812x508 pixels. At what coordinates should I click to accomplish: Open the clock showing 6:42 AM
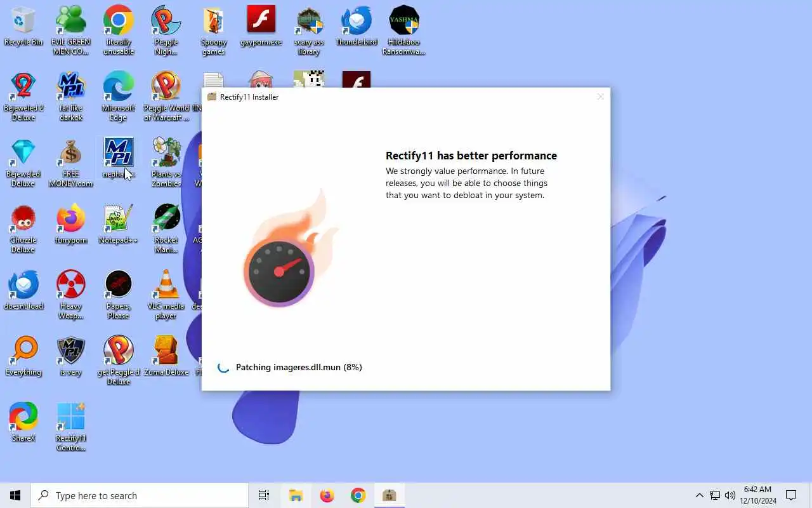pyautogui.click(x=757, y=495)
